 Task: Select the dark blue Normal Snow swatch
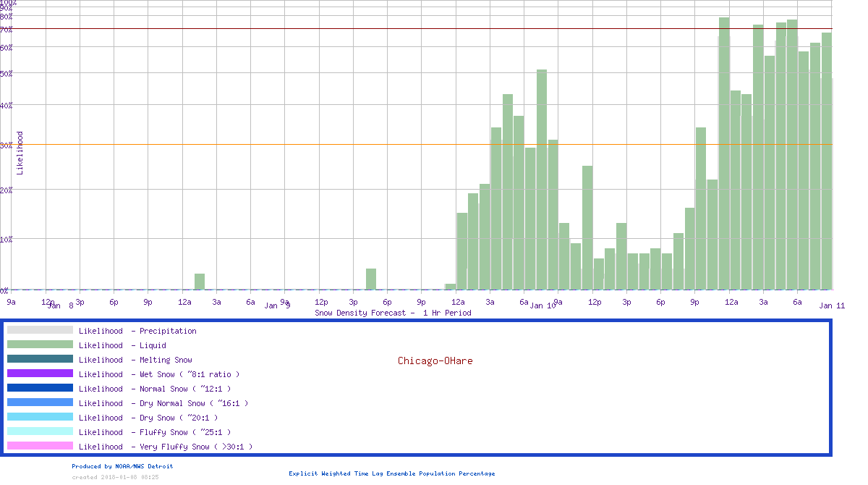pyautogui.click(x=40, y=388)
